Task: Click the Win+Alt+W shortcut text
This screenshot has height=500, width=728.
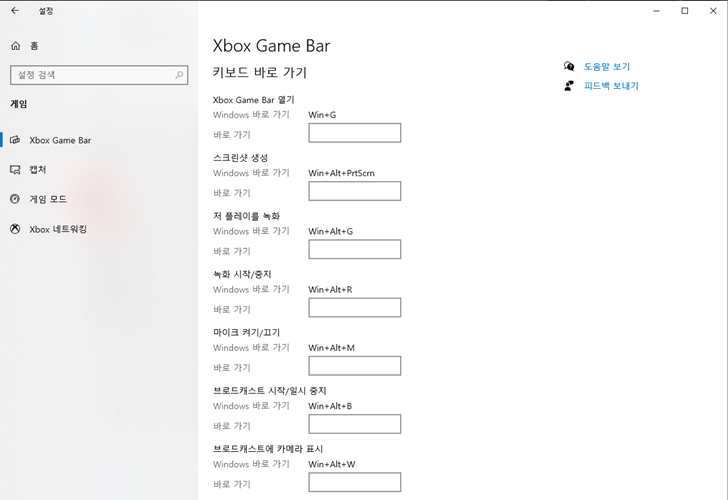Action: [x=332, y=464]
